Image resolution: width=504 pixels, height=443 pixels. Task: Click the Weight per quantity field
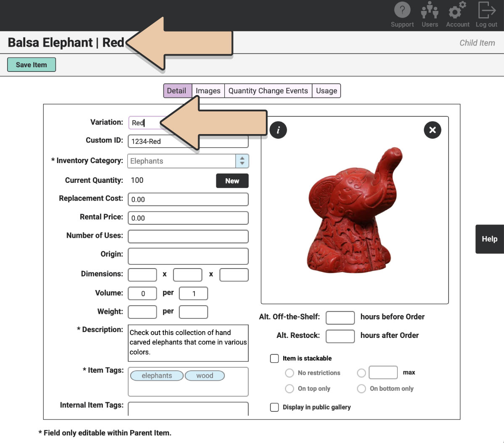coord(193,312)
